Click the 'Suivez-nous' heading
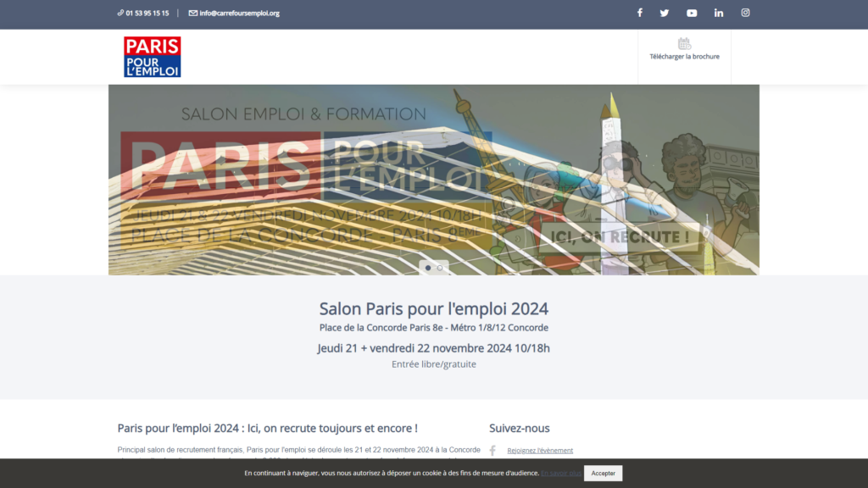The width and height of the screenshot is (868, 488). tap(520, 428)
